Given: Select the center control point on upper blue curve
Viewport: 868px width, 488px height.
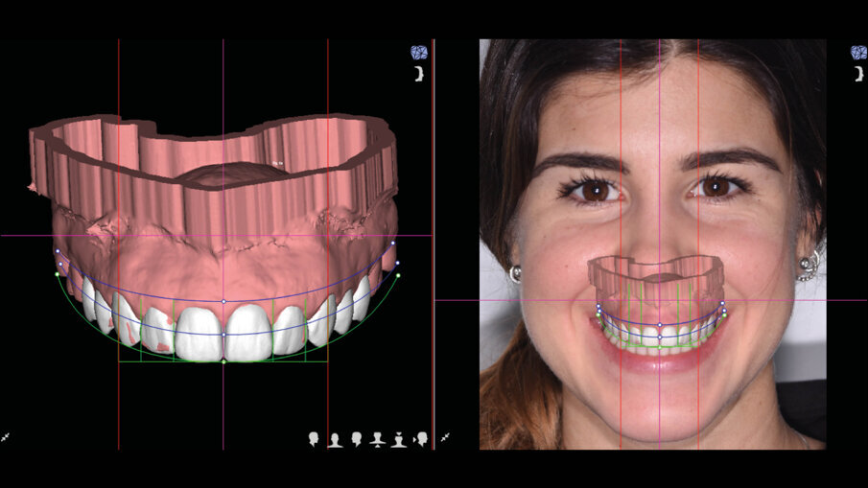Looking at the screenshot, I should 223,301.
